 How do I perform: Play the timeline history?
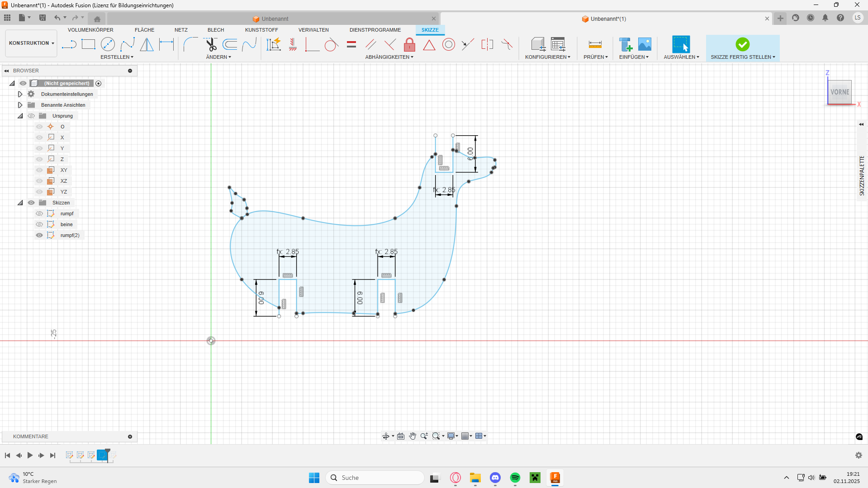(x=30, y=455)
